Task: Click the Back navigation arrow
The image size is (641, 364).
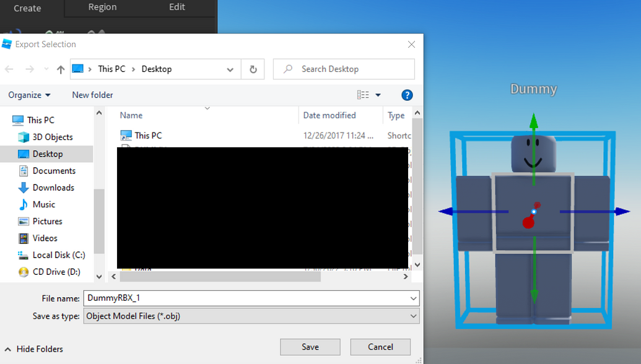Action: (x=9, y=69)
